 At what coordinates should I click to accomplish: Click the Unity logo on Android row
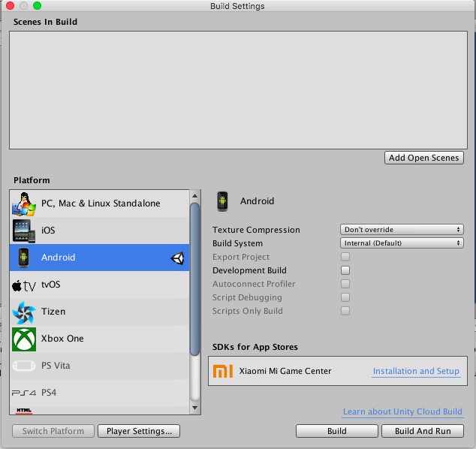tap(178, 258)
